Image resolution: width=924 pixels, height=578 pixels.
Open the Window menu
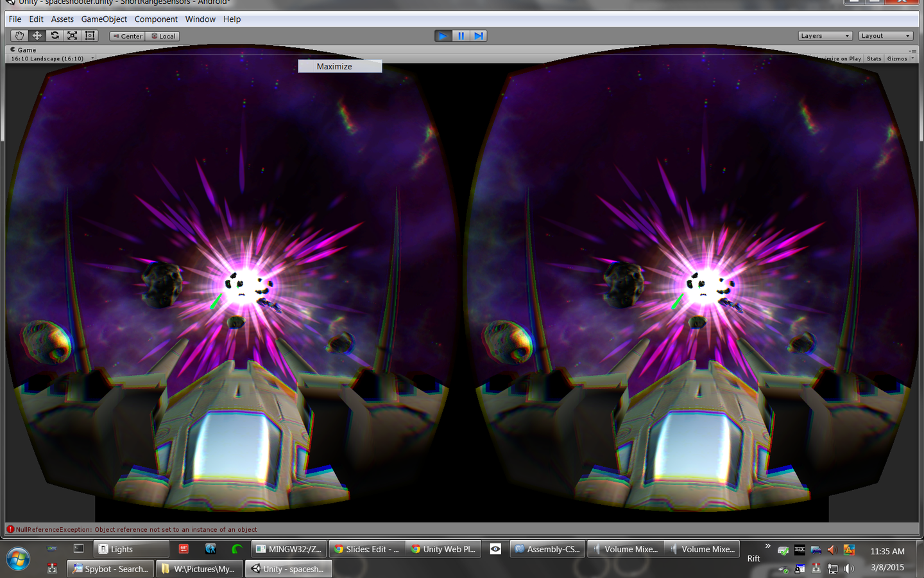click(200, 19)
